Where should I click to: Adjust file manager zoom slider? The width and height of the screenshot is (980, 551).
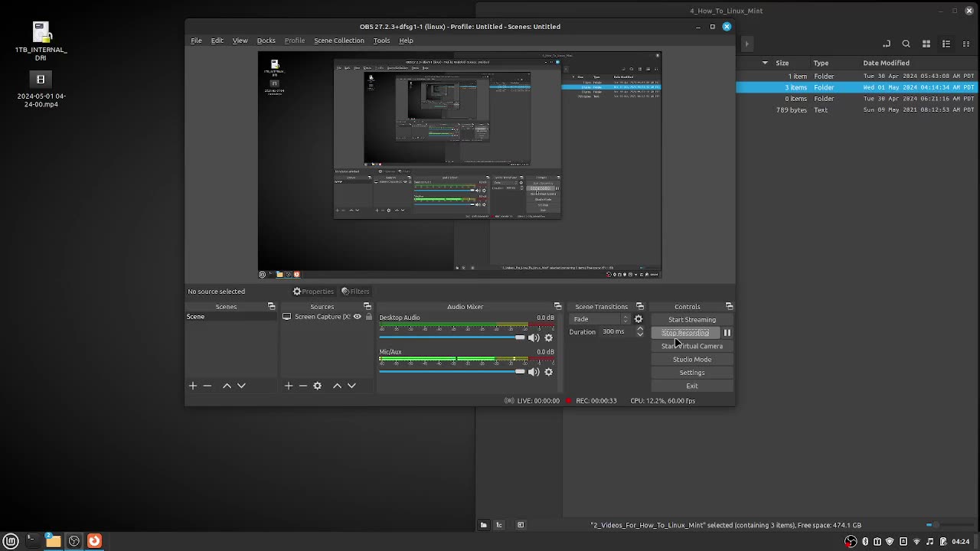949,525
